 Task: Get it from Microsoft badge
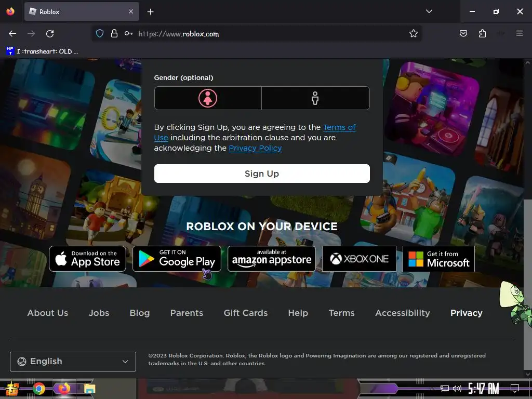coord(438,259)
